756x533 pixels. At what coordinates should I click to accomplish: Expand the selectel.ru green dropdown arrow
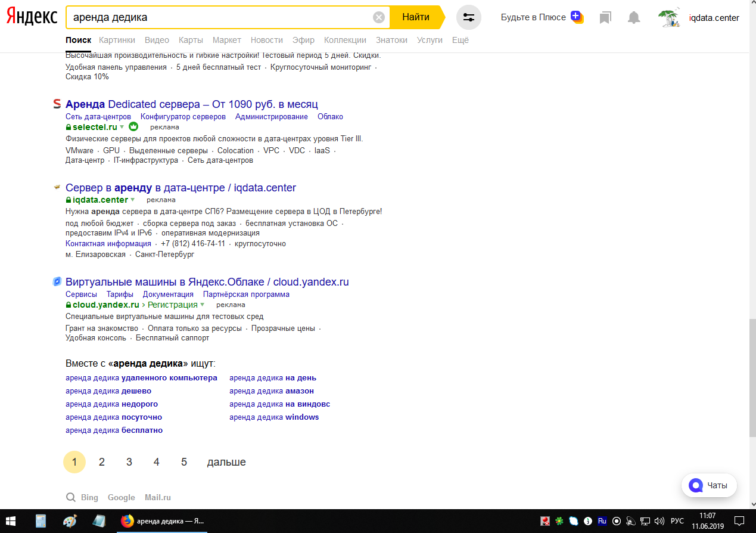tap(122, 127)
